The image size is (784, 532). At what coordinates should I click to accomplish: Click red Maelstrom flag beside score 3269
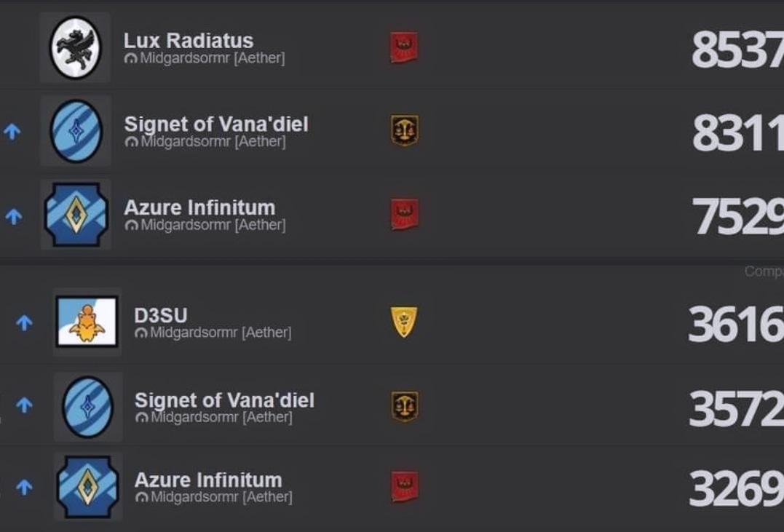pyautogui.click(x=405, y=486)
